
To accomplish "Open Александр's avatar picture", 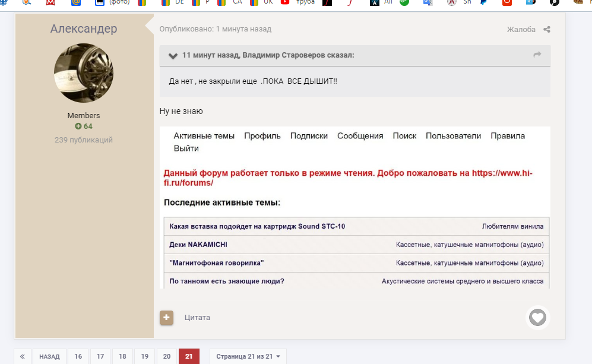I will (84, 73).
